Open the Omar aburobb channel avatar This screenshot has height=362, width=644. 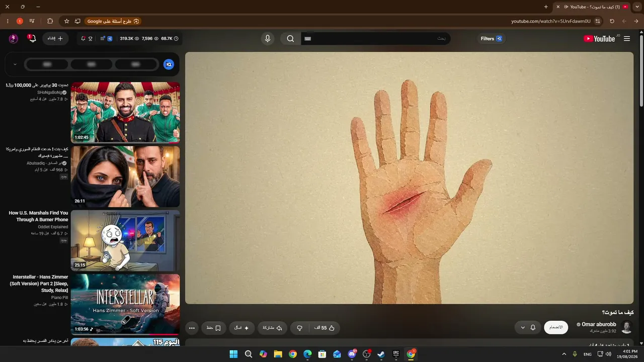627,327
